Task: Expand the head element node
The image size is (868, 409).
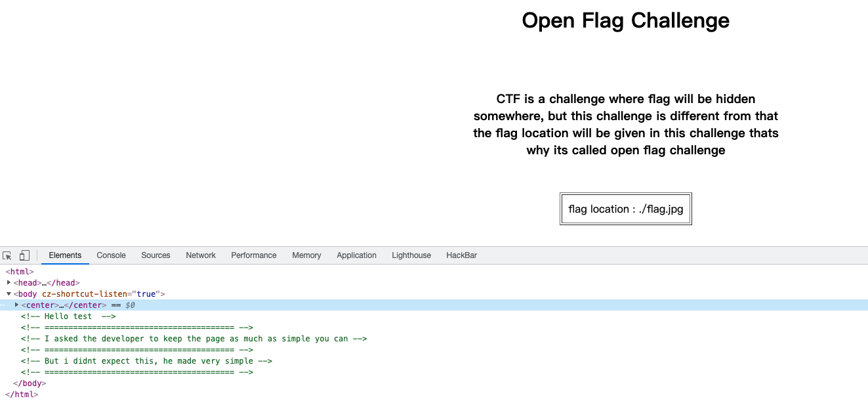Action: [x=9, y=283]
